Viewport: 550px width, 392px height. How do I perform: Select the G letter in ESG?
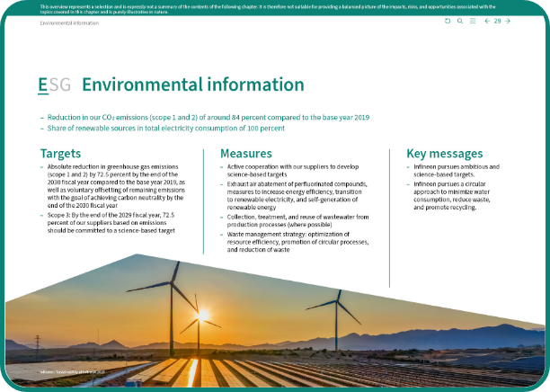[x=65, y=85]
